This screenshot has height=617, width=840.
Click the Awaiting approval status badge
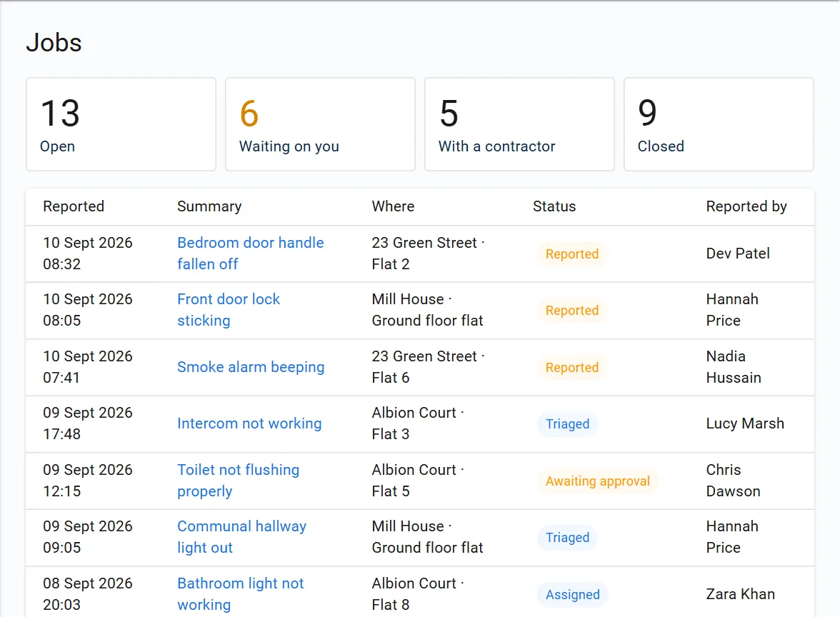[598, 481]
